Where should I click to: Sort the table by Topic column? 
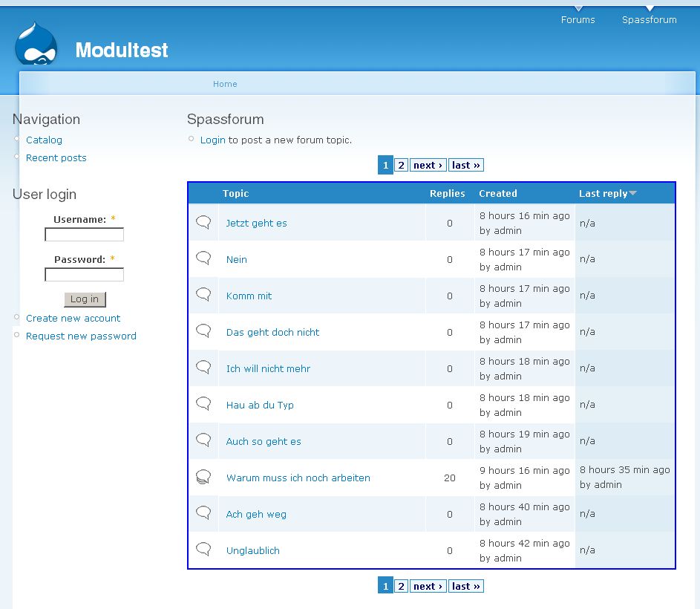pyautogui.click(x=235, y=194)
